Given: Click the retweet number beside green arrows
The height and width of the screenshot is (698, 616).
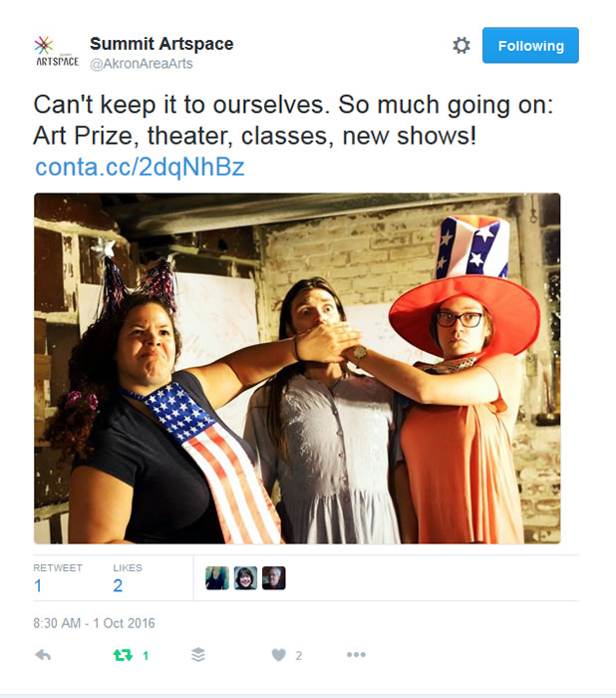Looking at the screenshot, I should pyautogui.click(x=146, y=655).
